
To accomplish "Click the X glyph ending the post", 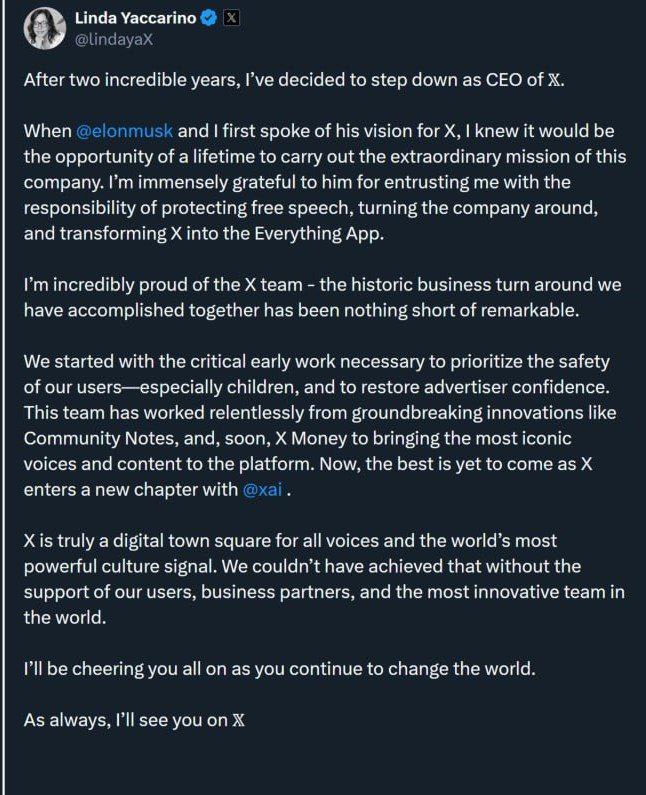I will (238, 718).
